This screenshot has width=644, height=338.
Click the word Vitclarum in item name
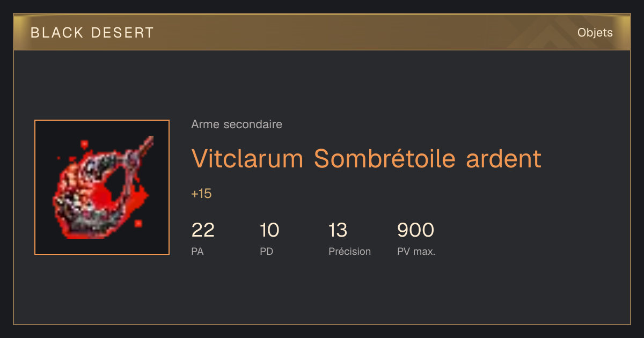tap(247, 158)
